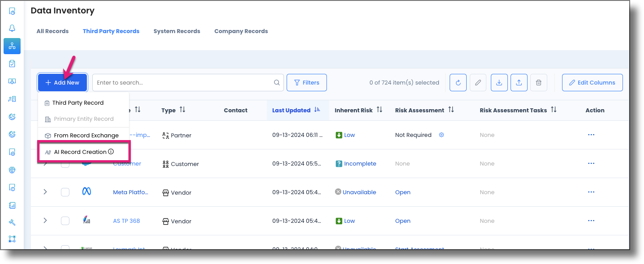This screenshot has height=264, width=644.
Task: Open the Filters panel
Action: (306, 82)
